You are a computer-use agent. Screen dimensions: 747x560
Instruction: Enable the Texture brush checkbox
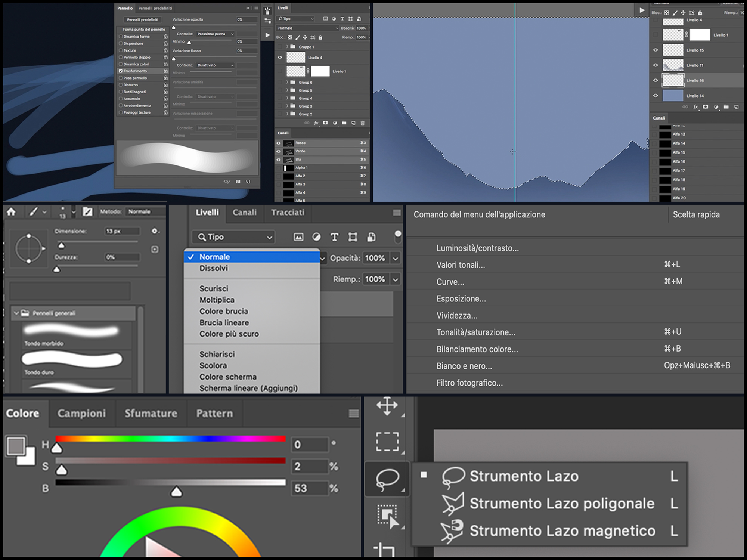121,50
